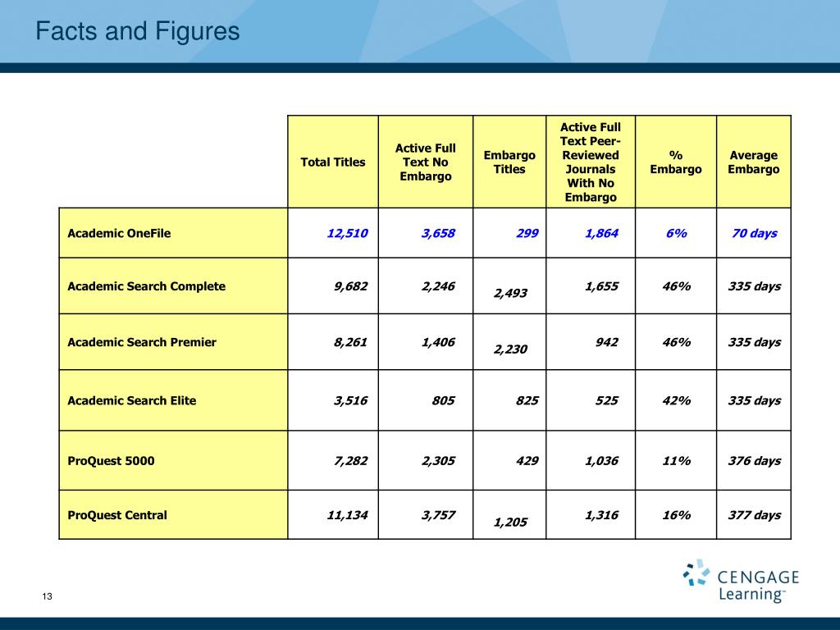840x630 pixels.
Task: Select the 'Active Full Text No Embargo' header
Action: pos(426,162)
